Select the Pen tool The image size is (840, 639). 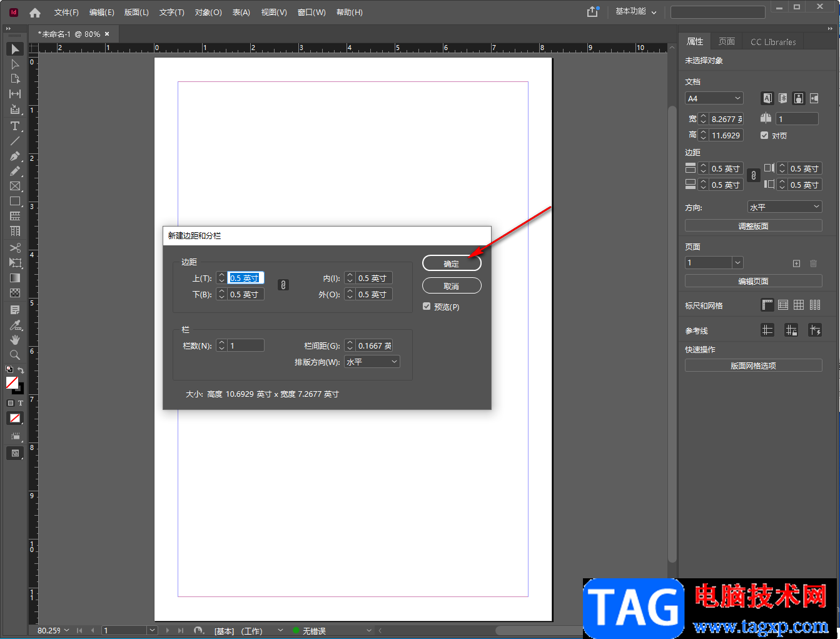pyautogui.click(x=15, y=156)
